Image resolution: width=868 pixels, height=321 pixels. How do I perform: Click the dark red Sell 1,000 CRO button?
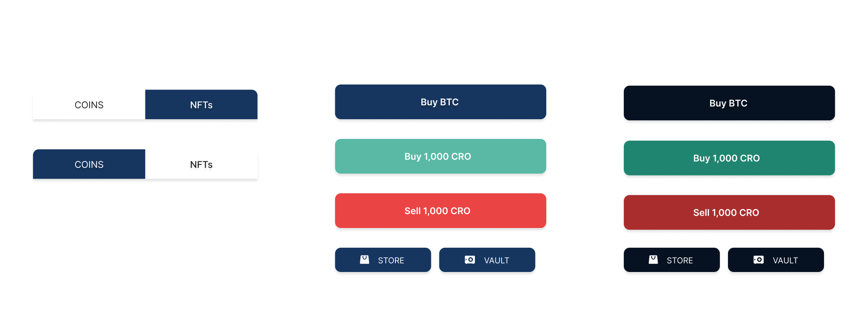[729, 212]
